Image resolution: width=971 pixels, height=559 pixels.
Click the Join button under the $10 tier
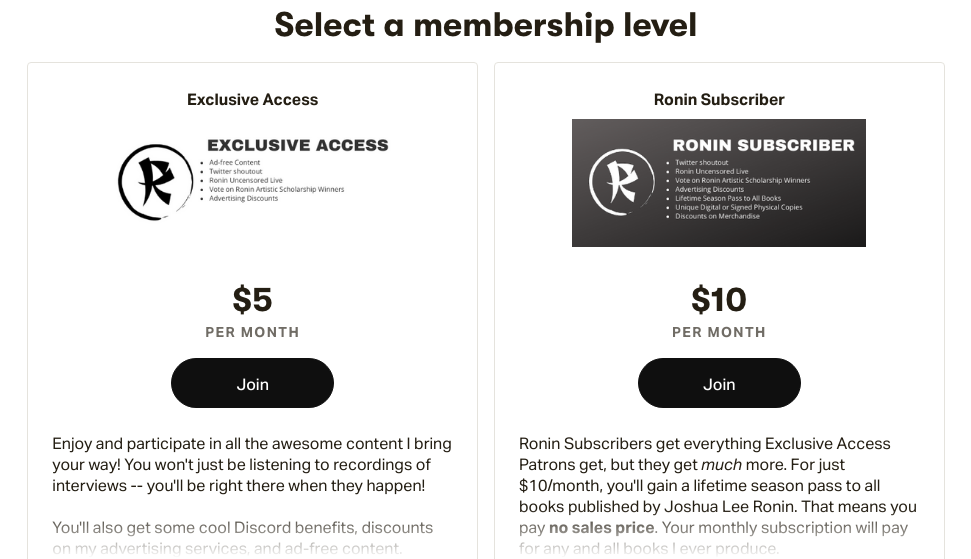tap(719, 383)
